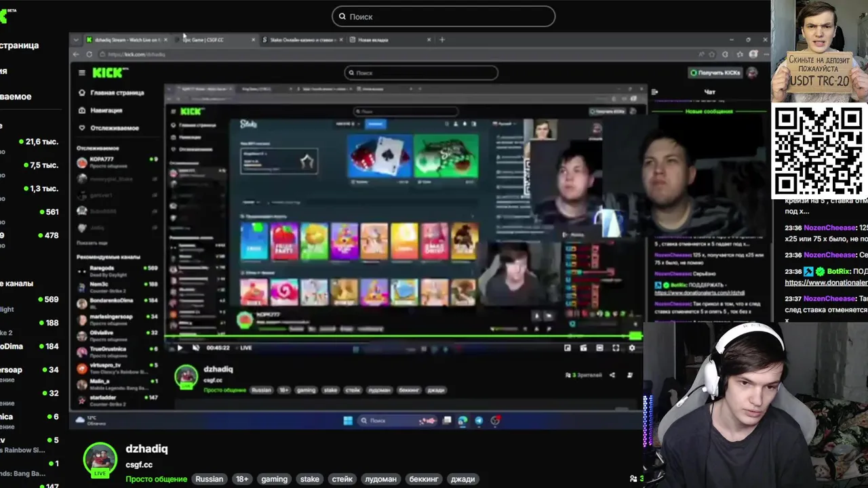Open recommended channel virtuspro_tv
Image resolution: width=868 pixels, height=488 pixels.
pyautogui.click(x=117, y=367)
